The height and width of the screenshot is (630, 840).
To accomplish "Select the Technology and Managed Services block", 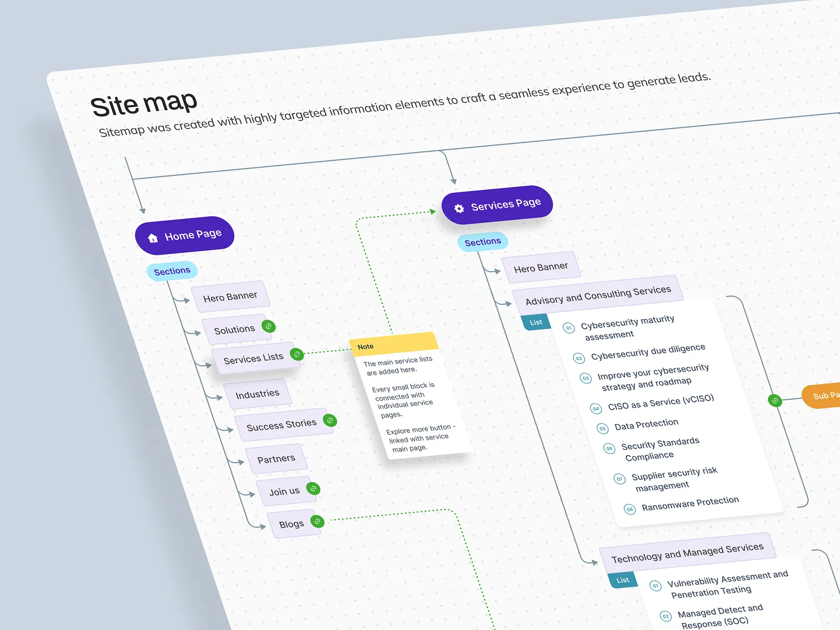I will pyautogui.click(x=688, y=552).
